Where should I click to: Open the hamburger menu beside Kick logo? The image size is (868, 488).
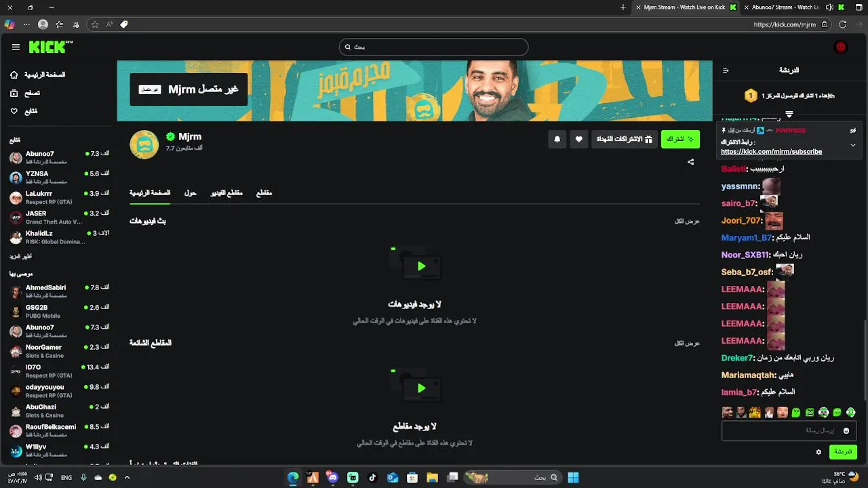point(16,47)
